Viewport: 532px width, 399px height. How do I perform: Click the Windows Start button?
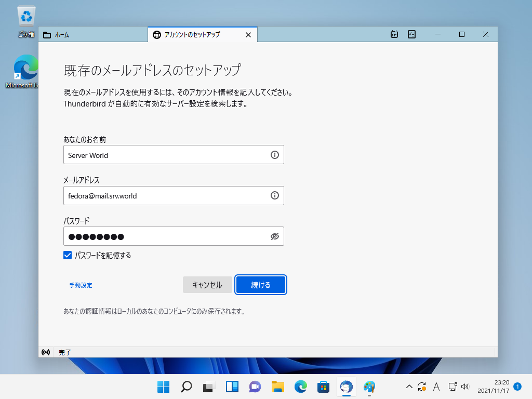pos(163,387)
